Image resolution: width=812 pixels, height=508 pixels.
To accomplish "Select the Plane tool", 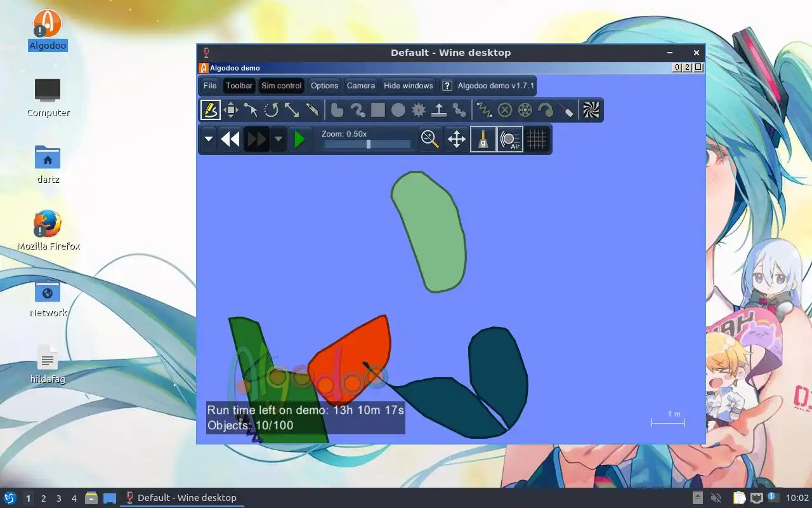I will (x=439, y=110).
